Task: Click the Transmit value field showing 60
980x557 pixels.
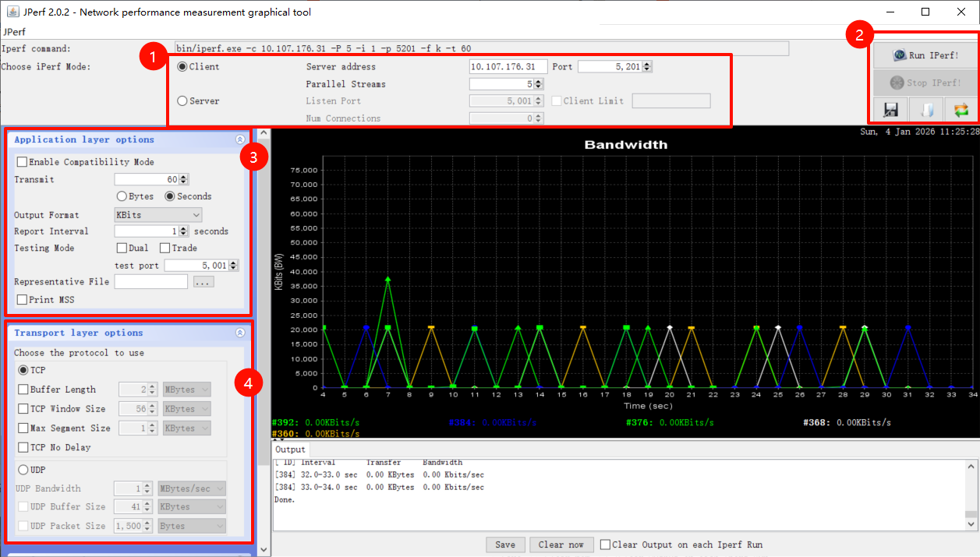Action: tap(147, 180)
